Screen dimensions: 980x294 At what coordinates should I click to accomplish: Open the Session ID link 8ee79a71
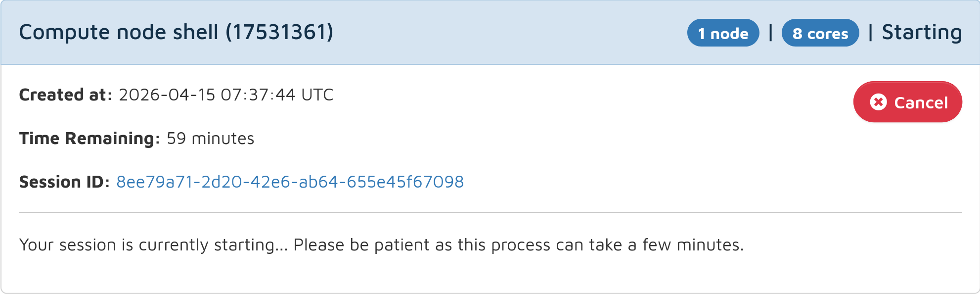click(x=290, y=182)
